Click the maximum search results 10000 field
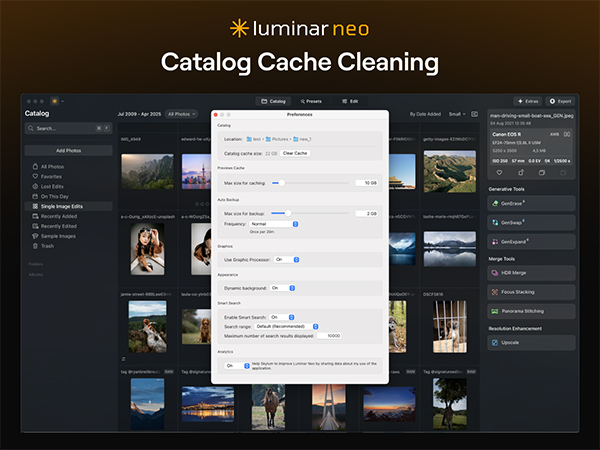600x450 pixels. point(329,336)
